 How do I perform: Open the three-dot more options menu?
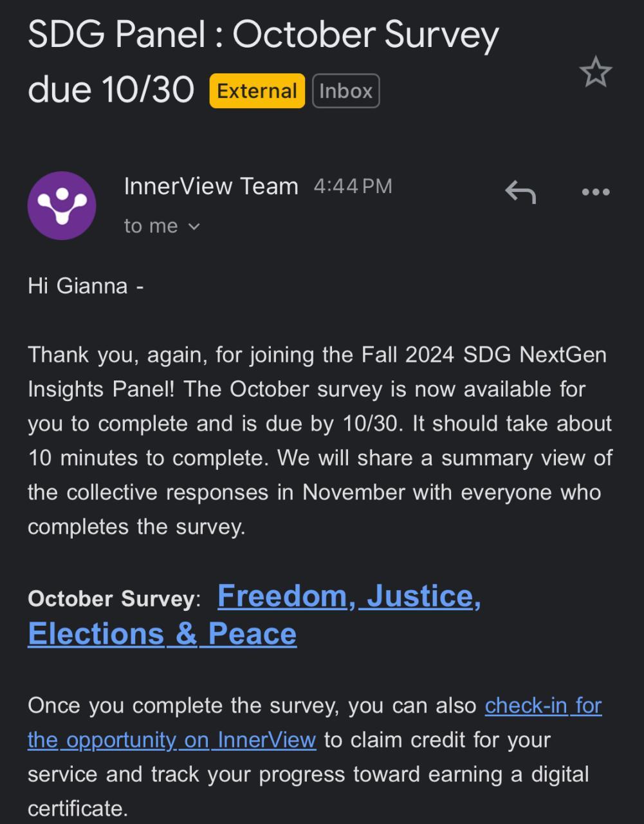595,191
